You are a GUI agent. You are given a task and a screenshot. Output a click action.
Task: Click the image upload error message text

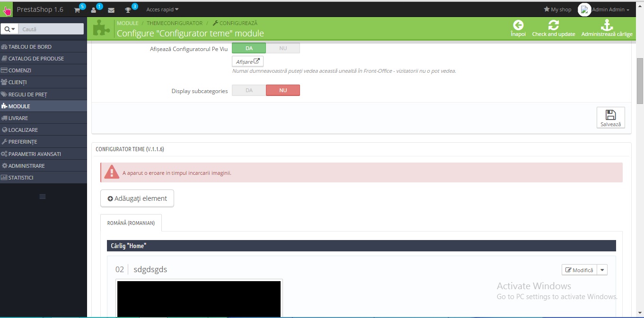pos(177,173)
